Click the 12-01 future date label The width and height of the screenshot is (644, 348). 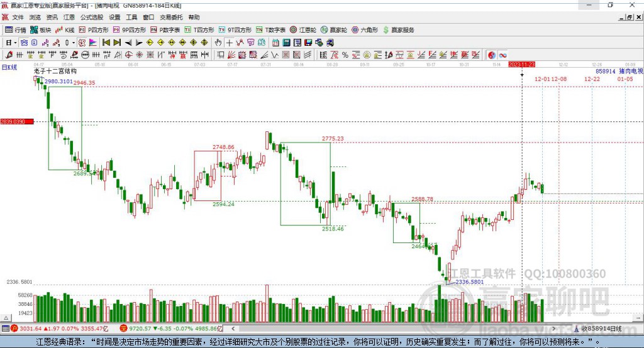point(542,79)
